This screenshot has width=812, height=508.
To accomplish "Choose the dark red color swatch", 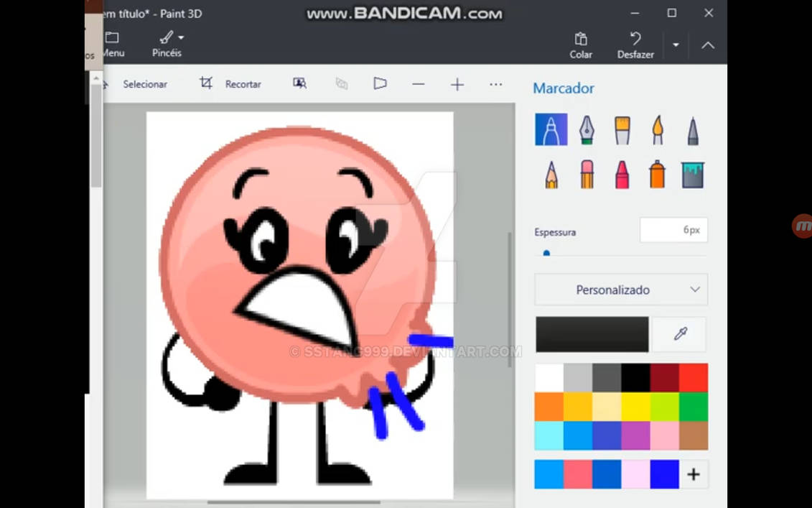I will [x=664, y=377].
